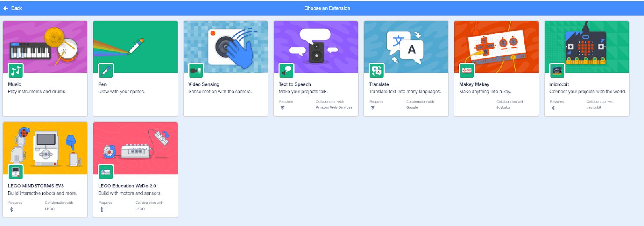The width and height of the screenshot is (644, 226).
Task: Click the Music extension small note icon
Action: click(x=16, y=71)
